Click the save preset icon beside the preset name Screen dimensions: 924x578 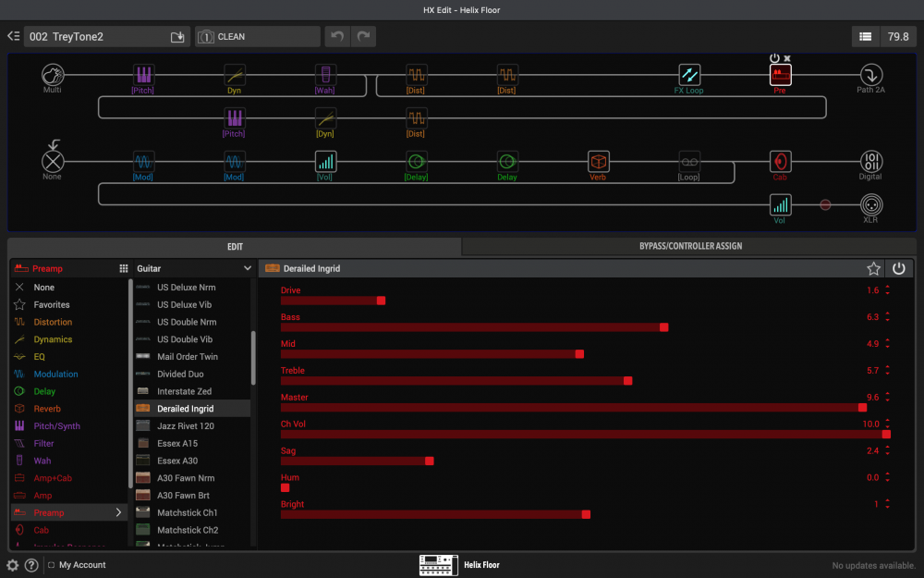(x=176, y=36)
